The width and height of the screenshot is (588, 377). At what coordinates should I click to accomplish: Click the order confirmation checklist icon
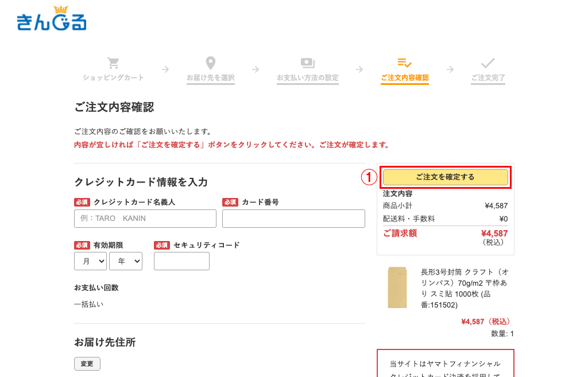[x=404, y=63]
